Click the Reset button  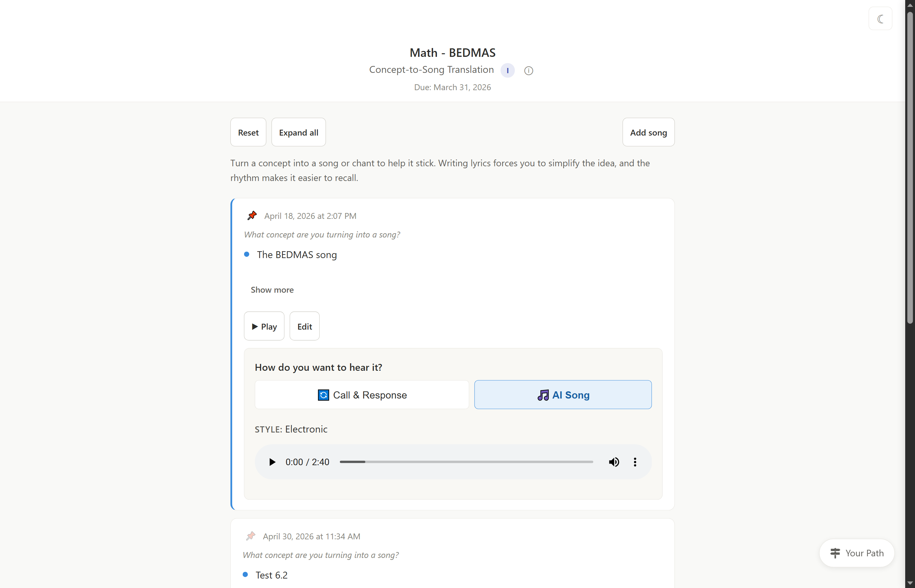(248, 132)
